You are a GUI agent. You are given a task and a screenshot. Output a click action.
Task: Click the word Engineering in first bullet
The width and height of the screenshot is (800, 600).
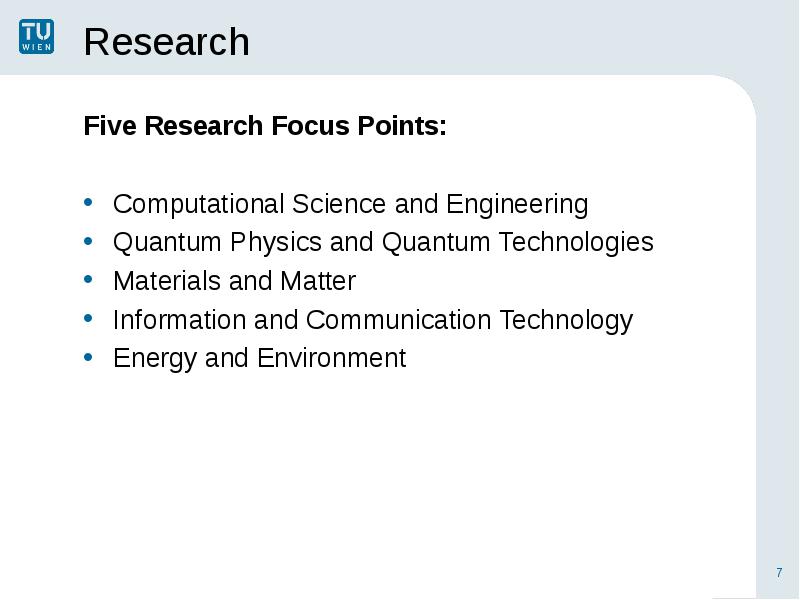[517, 205]
